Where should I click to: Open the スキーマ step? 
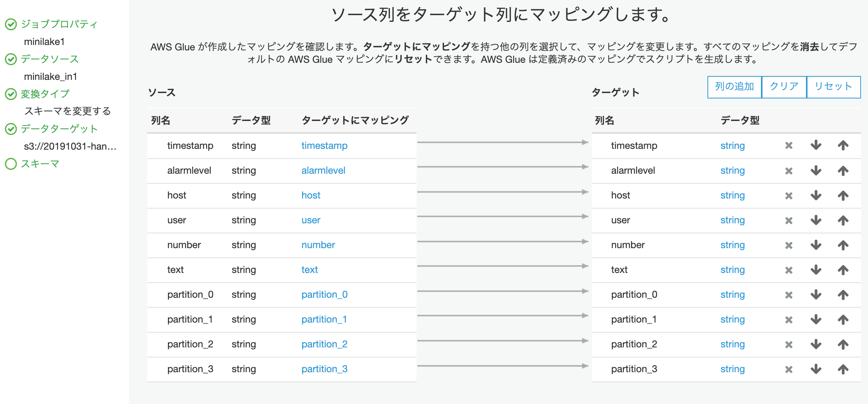(x=40, y=164)
